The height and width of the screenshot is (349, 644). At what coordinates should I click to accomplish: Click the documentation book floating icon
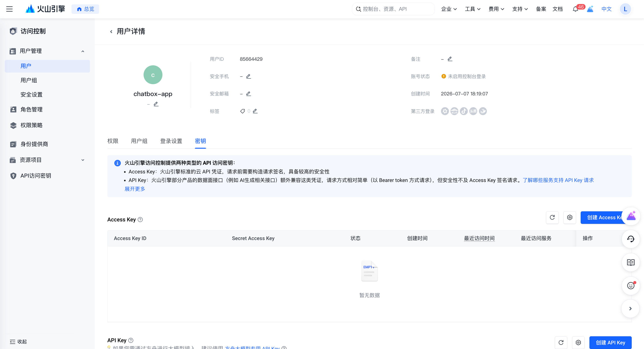click(630, 262)
